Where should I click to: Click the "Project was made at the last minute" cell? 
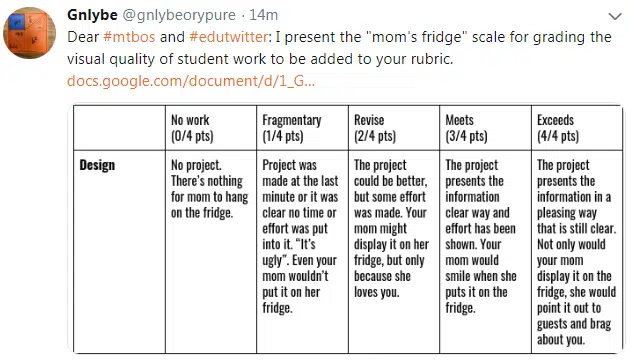pos(302,252)
